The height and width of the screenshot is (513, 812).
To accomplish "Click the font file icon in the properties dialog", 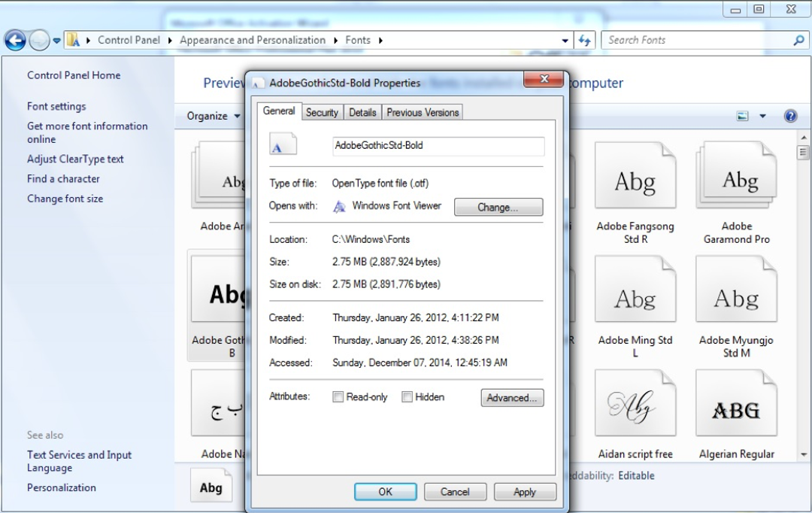I will tap(282, 143).
